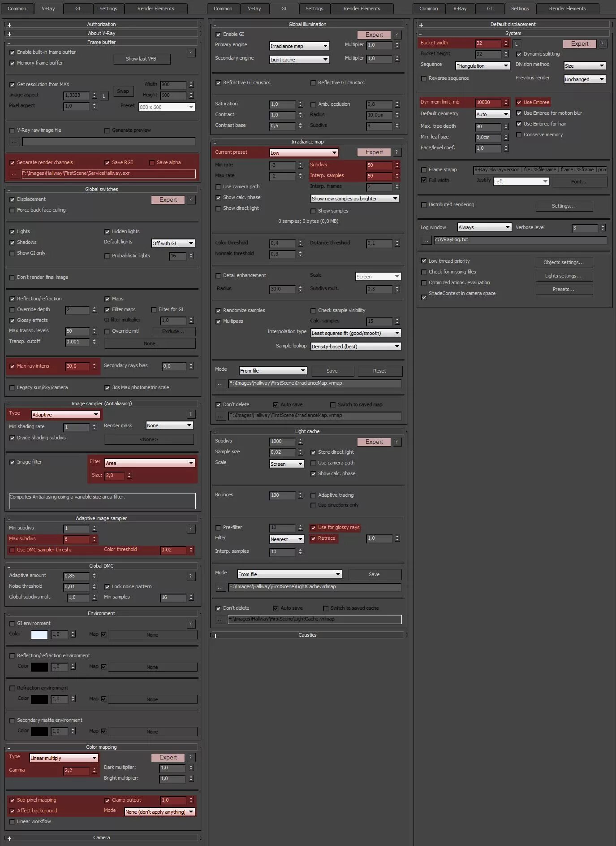Click the 'L' lock button beside Bucket width
The height and width of the screenshot is (846, 616).
[516, 43]
